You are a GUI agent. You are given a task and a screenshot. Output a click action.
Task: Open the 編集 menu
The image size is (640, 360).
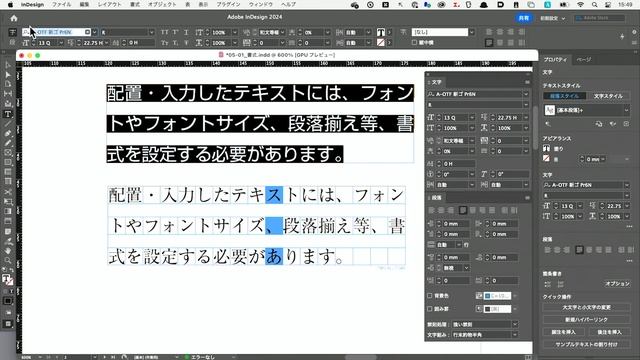pos(84,4)
